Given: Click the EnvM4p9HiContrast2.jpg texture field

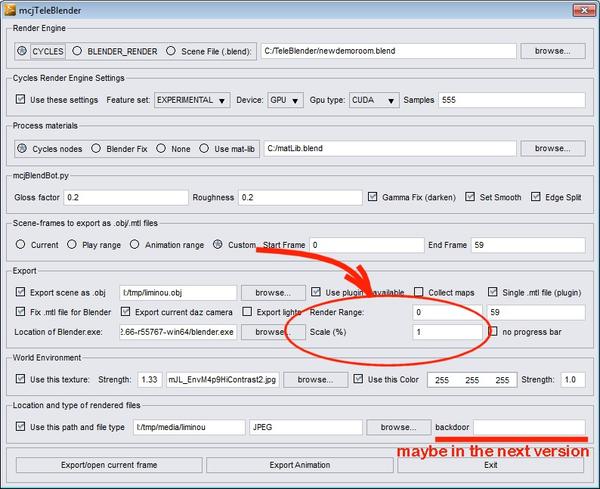Looking at the screenshot, I should [x=223, y=380].
